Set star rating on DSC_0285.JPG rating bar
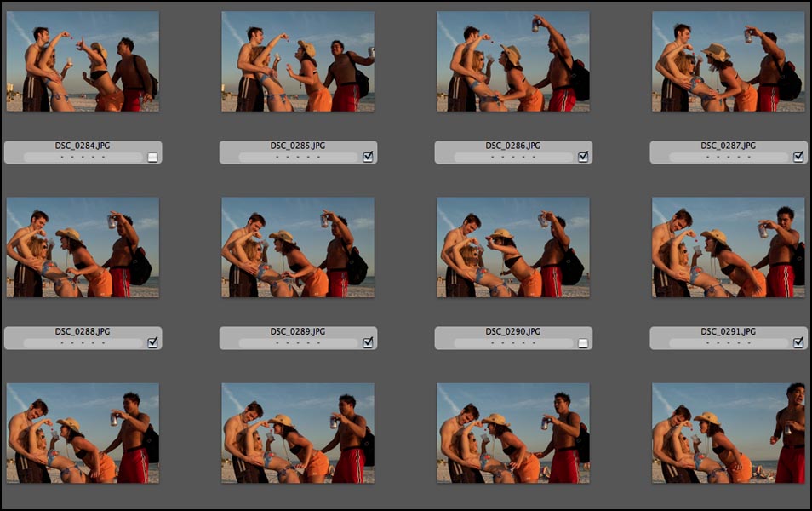This screenshot has width=812, height=511. coord(298,157)
